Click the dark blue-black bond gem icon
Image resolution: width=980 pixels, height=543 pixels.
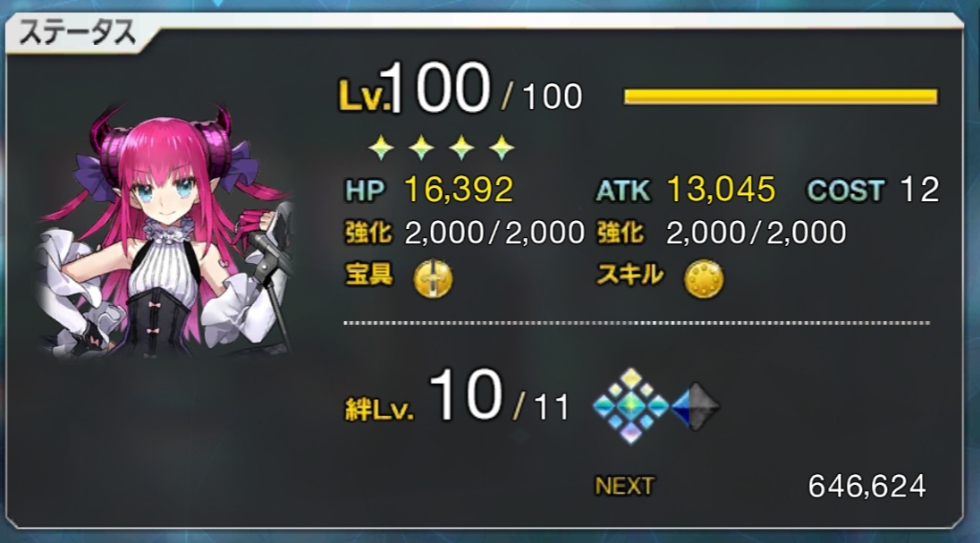[x=695, y=407]
